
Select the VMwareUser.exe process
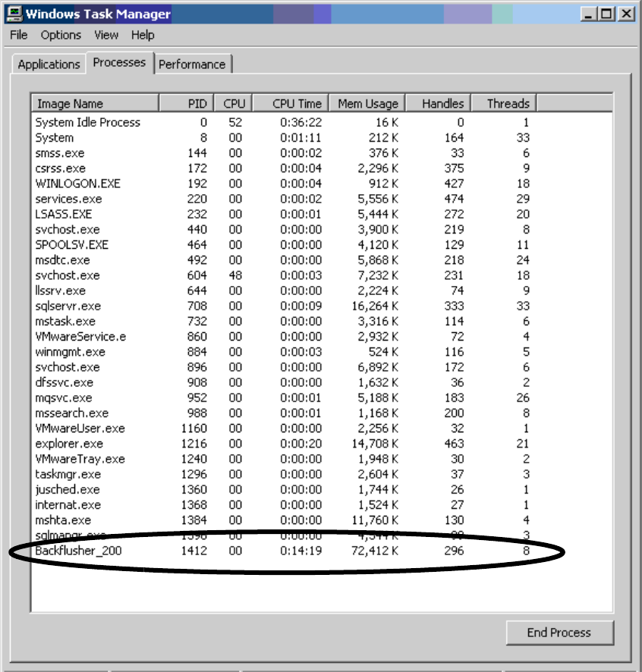pos(283,429)
